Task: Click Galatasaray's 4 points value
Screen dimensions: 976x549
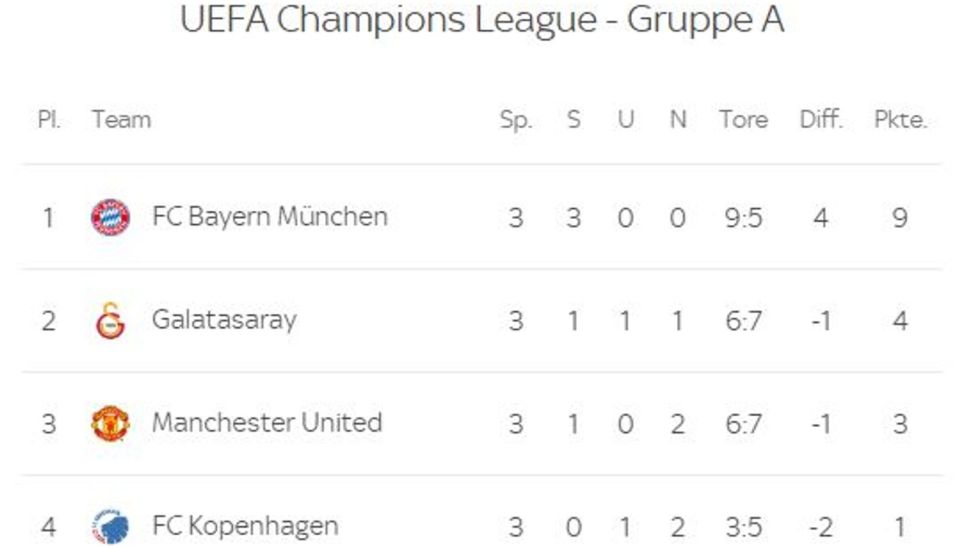Action: point(900,321)
